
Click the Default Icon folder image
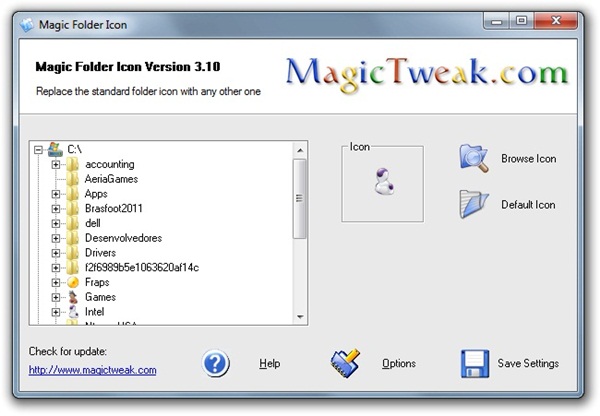coord(474,204)
